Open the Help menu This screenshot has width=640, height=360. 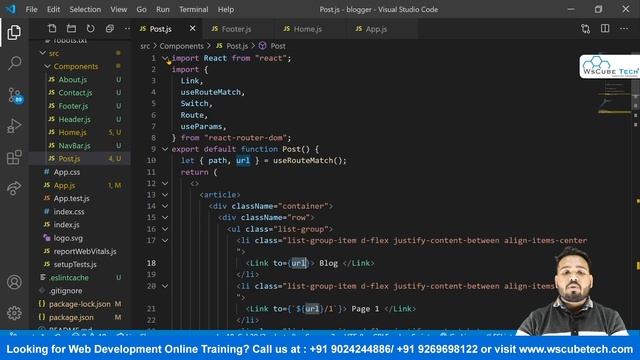(226, 9)
